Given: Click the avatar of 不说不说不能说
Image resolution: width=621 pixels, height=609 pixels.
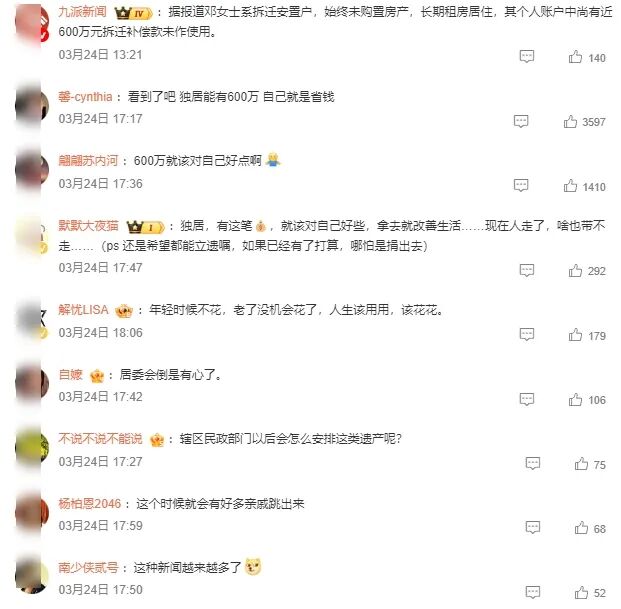Looking at the screenshot, I should (32, 447).
